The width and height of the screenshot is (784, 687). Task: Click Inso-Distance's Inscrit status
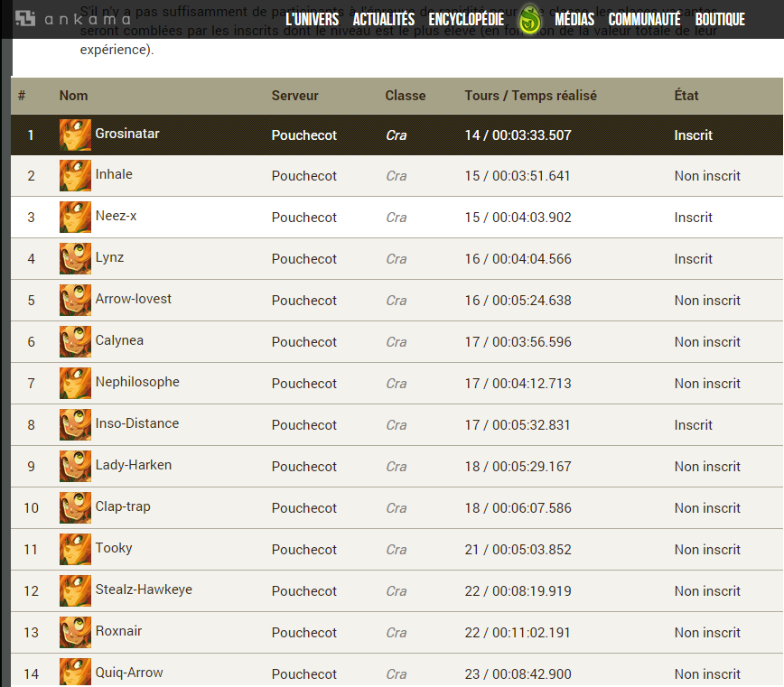pyautogui.click(x=693, y=424)
